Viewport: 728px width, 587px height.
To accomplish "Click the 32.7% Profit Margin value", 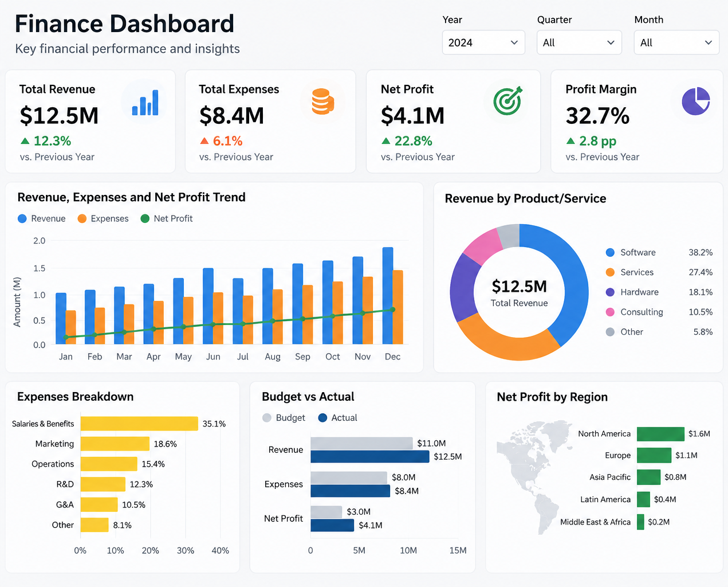I will (597, 116).
